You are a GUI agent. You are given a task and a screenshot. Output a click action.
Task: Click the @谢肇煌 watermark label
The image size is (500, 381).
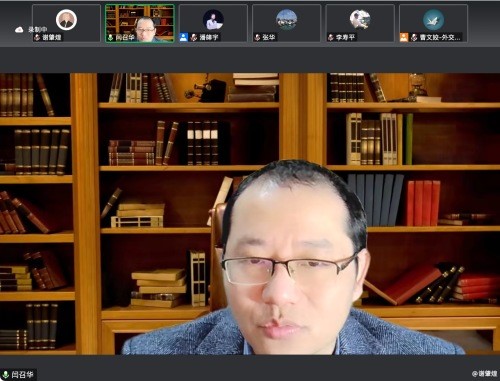pyautogui.click(x=485, y=374)
